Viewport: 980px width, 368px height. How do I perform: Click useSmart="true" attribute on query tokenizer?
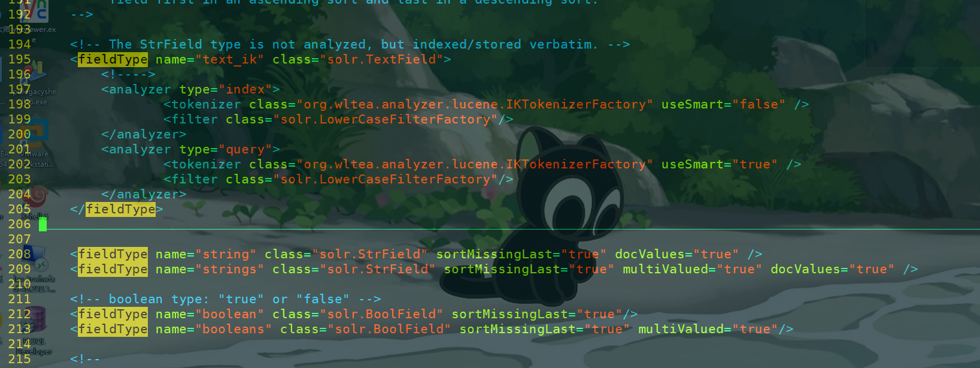pos(720,164)
